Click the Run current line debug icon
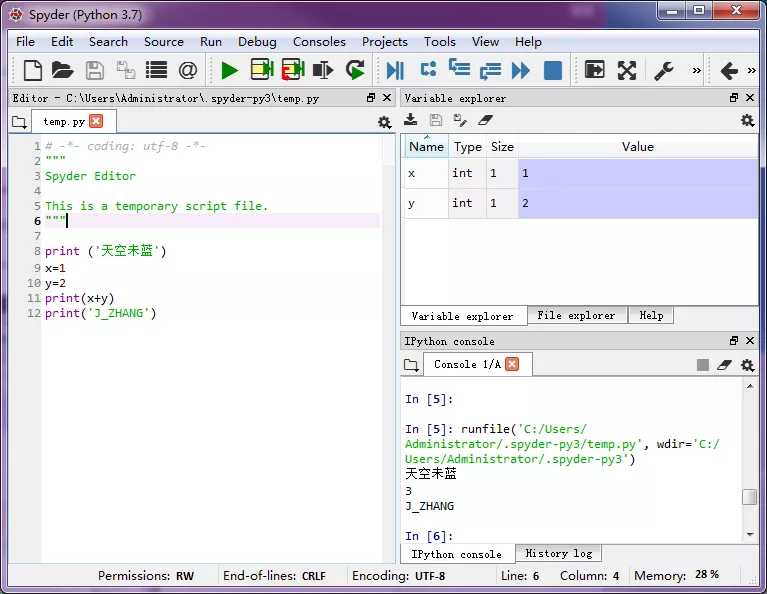The image size is (767, 594). (429, 69)
